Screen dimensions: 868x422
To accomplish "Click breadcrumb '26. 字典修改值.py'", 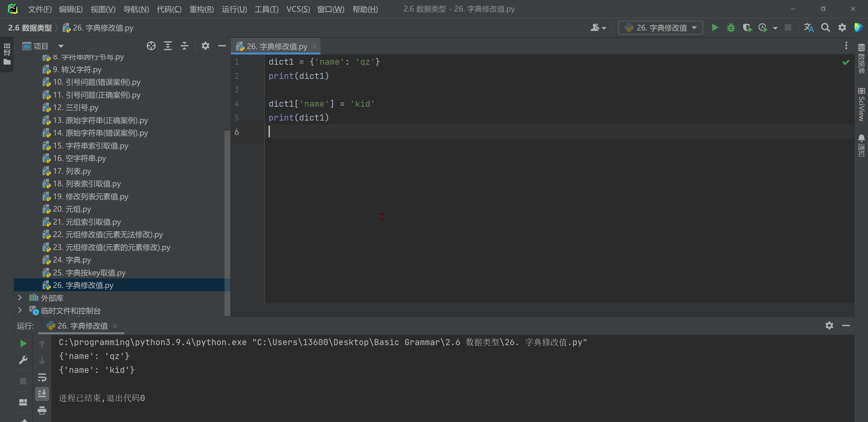I will [98, 28].
